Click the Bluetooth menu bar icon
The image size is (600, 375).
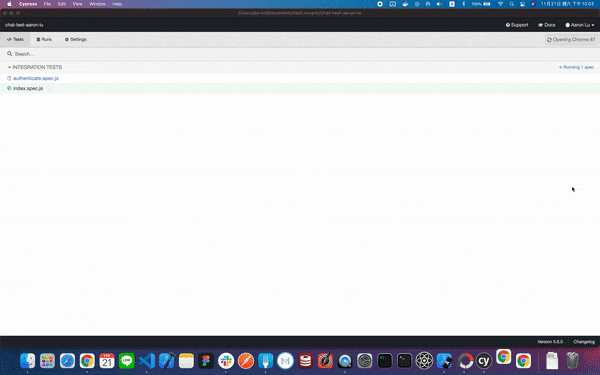[x=463, y=4]
